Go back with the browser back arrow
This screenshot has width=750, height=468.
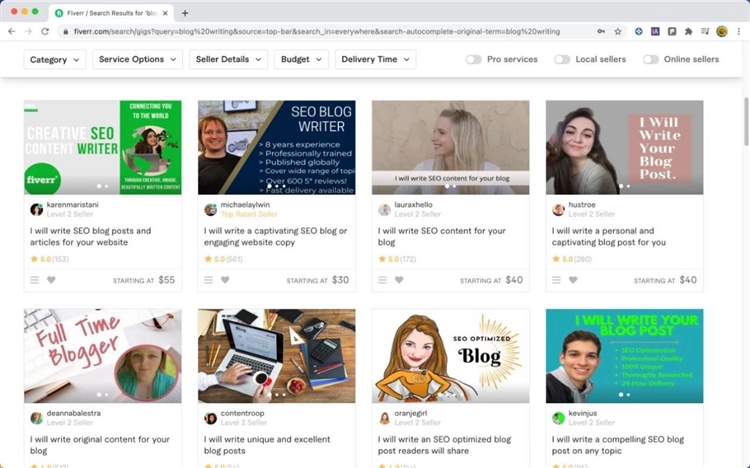(x=11, y=31)
